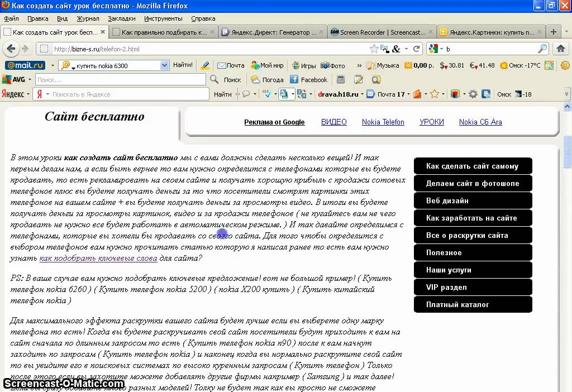Open the Инструменты menu
Image resolution: width=572 pixels, height=392 pixels.
coord(163,18)
